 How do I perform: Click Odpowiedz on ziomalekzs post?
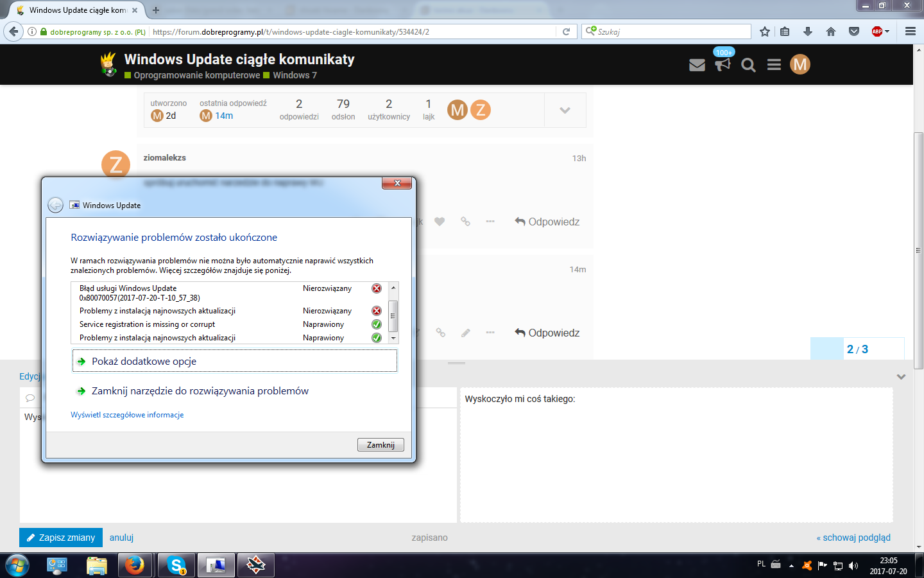[x=547, y=222]
